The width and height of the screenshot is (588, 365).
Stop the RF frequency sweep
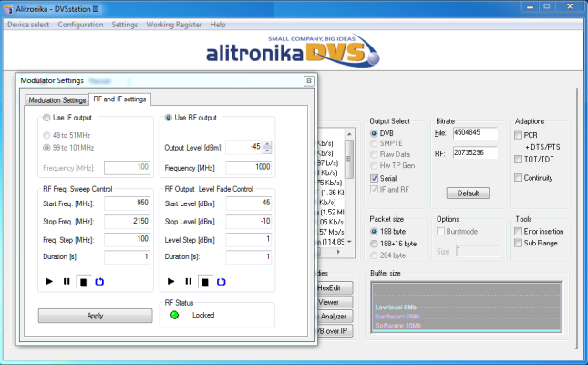coord(83,282)
